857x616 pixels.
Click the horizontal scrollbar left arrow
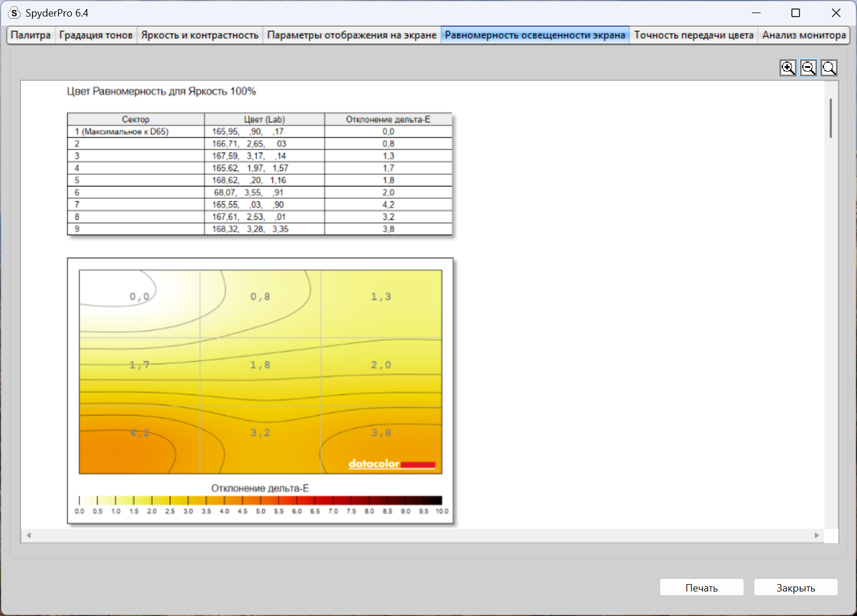(29, 535)
